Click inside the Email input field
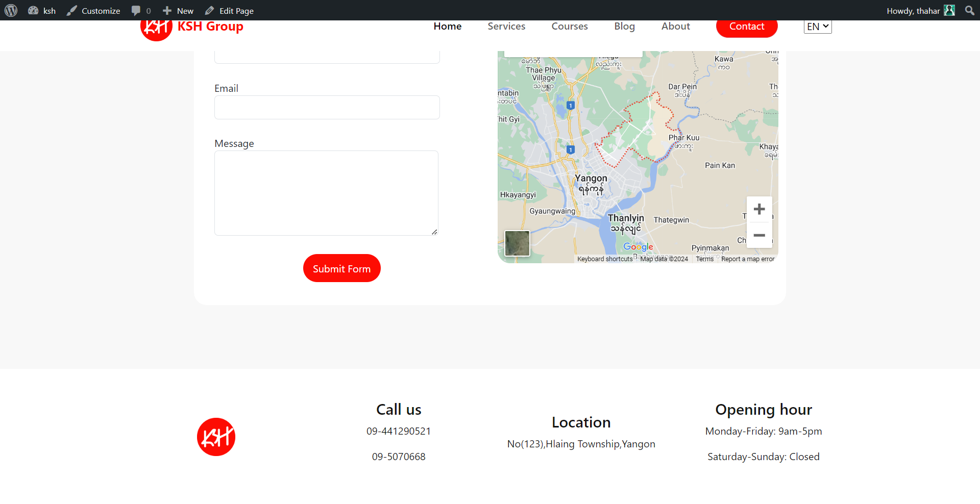Viewport: 980px width, 504px height. tap(327, 108)
